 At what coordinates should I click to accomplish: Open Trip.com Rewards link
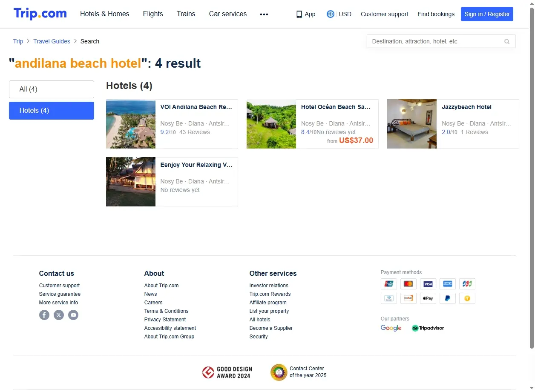pos(270,294)
